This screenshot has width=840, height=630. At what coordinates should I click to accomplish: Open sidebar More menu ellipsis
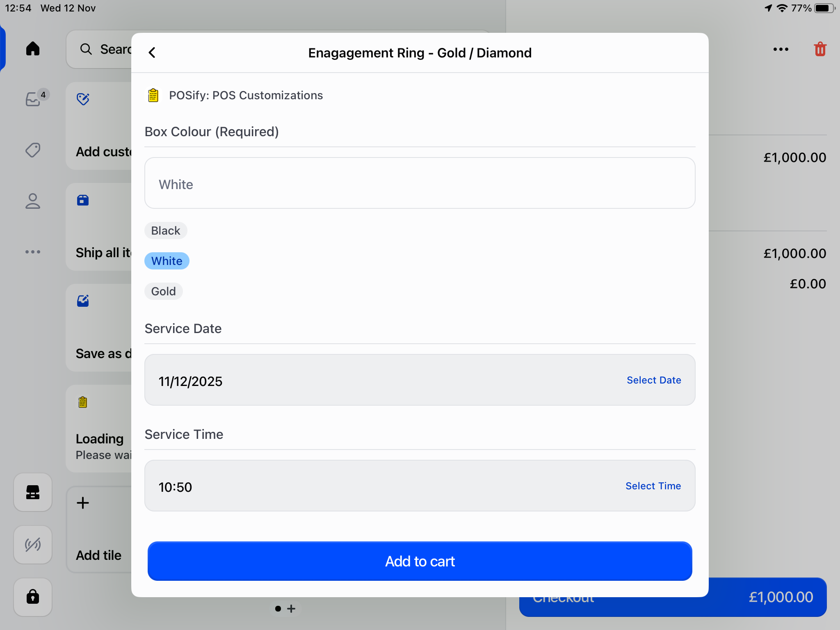tap(33, 252)
